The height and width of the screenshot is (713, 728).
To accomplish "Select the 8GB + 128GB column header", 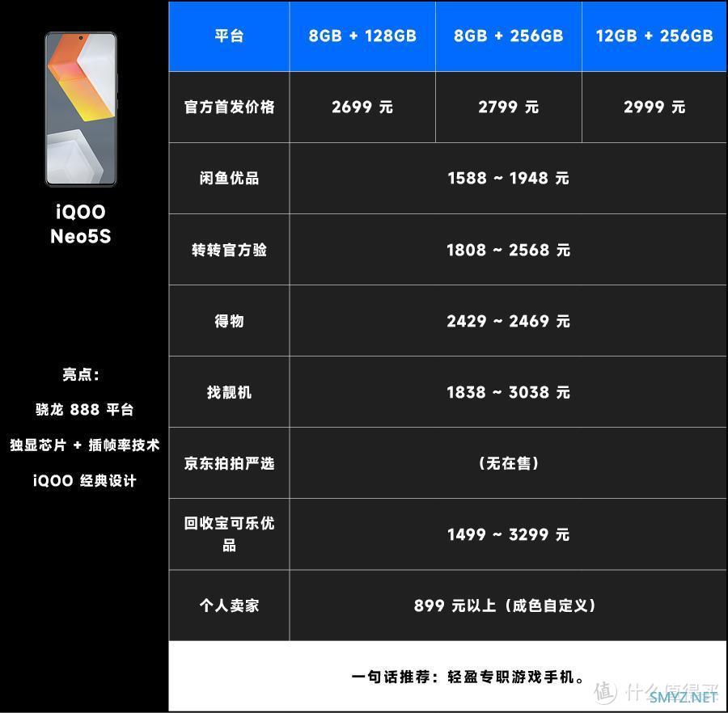I will tap(362, 36).
